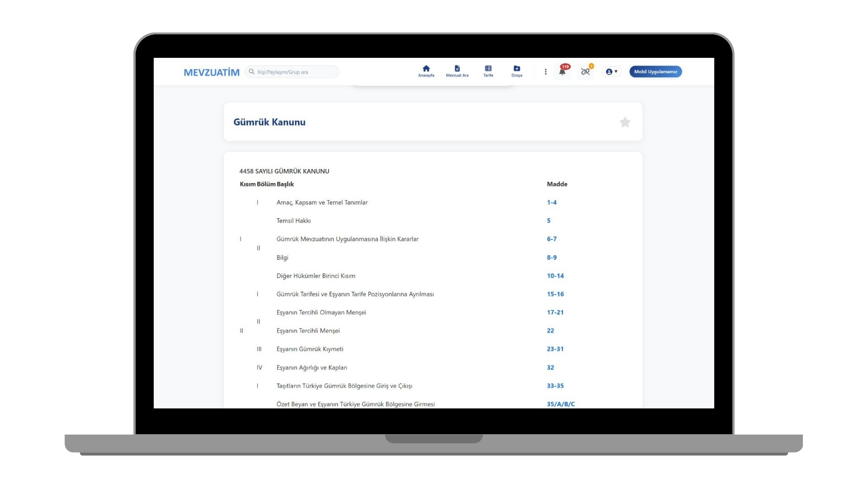This screenshot has width=868, height=488.
Task: Open Mevzuat Ara document icon
Action: coord(457,71)
